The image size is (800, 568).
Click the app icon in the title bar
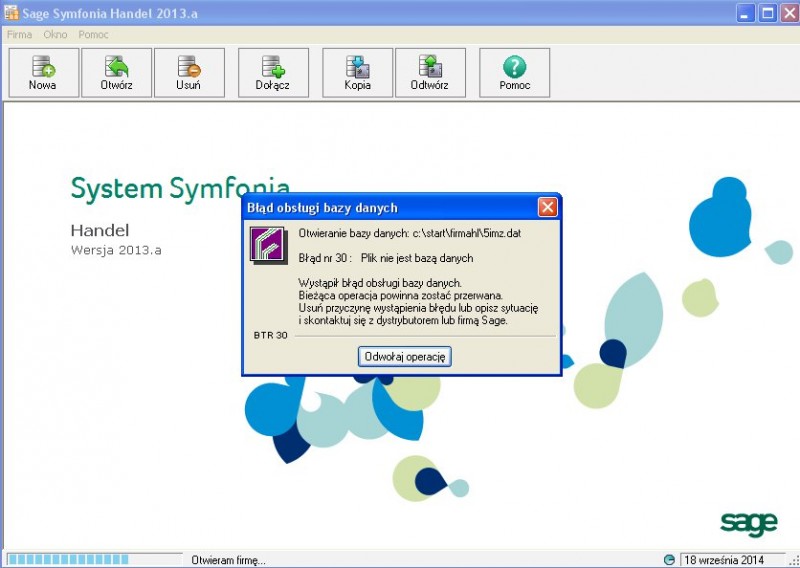coord(11,13)
